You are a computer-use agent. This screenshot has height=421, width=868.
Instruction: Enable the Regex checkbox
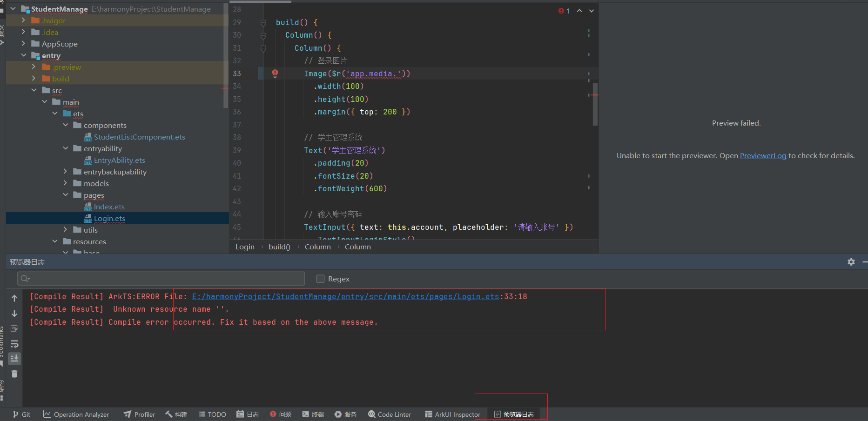320,279
